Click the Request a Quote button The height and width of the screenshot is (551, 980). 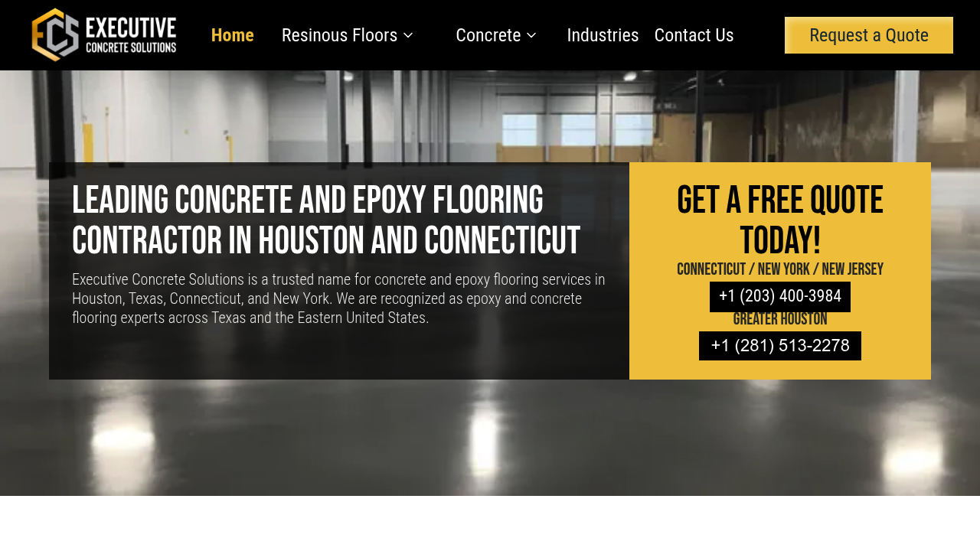(869, 35)
